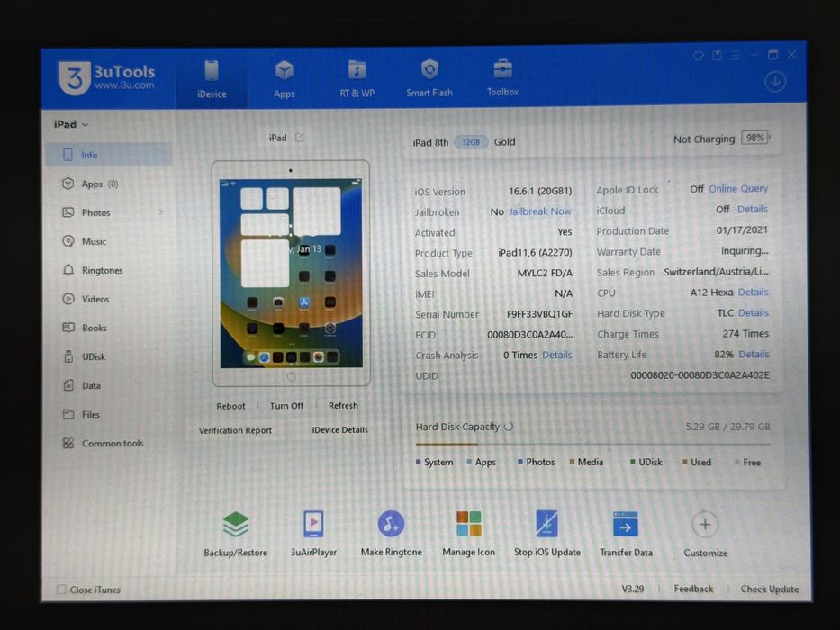
Task: Expand the Photos submenu arrow
Action: click(161, 212)
